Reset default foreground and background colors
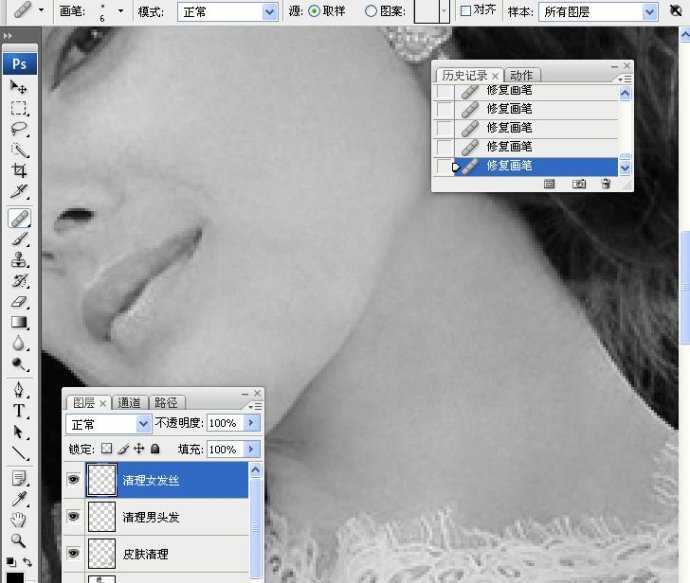This screenshot has height=583, width=690. [x=11, y=562]
